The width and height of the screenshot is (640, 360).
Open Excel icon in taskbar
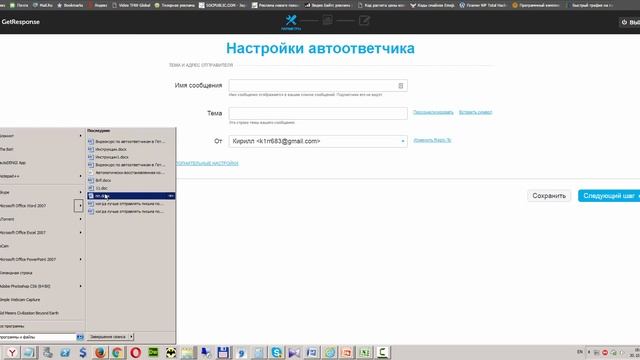[x=364, y=352]
